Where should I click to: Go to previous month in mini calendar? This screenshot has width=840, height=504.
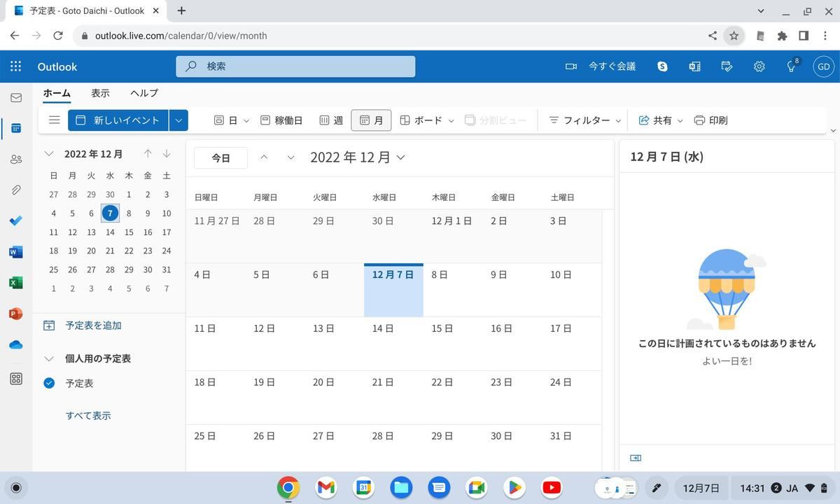pos(148,154)
